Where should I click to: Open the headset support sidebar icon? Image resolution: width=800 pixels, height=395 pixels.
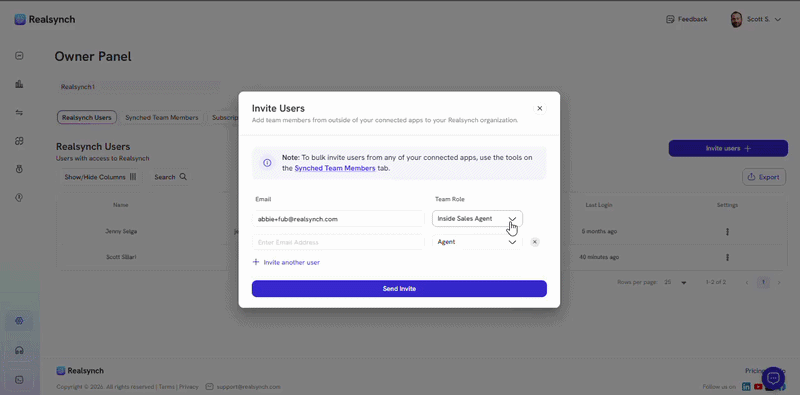19,351
